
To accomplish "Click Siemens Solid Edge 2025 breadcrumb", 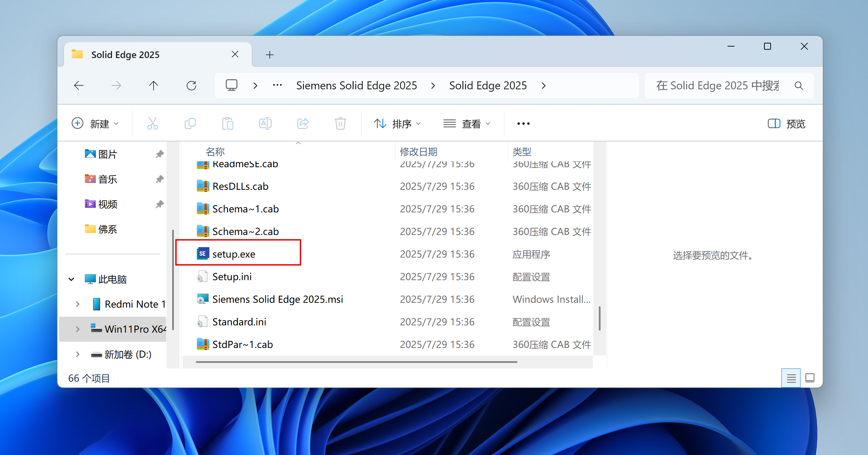I will [356, 86].
